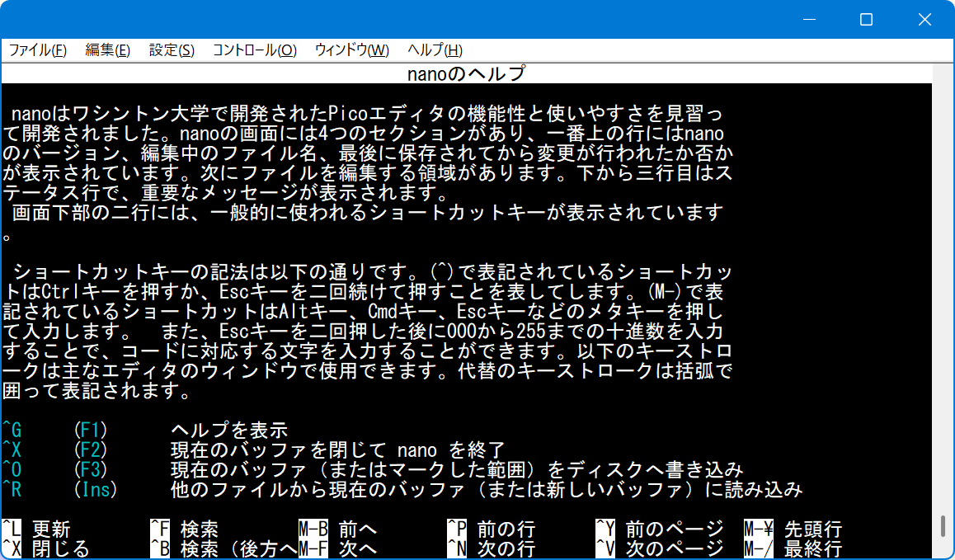Image resolution: width=955 pixels, height=560 pixels.
Task: Click the M-B 前へ shortcut
Action: (x=339, y=529)
